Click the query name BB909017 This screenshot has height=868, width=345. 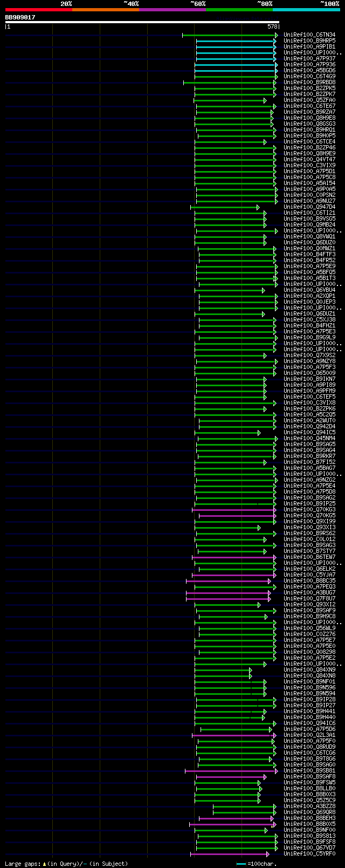(20, 17)
